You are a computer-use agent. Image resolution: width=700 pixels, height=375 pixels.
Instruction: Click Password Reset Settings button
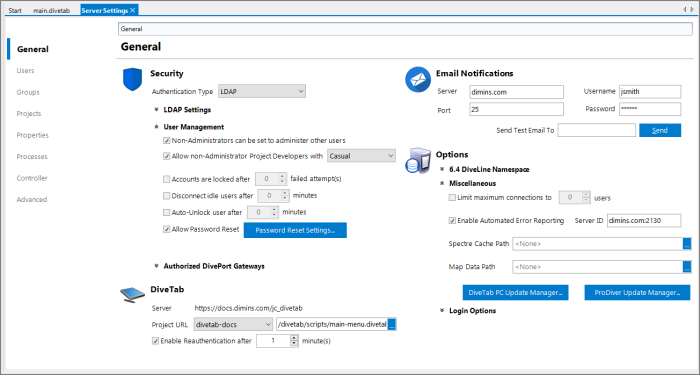[x=295, y=230]
